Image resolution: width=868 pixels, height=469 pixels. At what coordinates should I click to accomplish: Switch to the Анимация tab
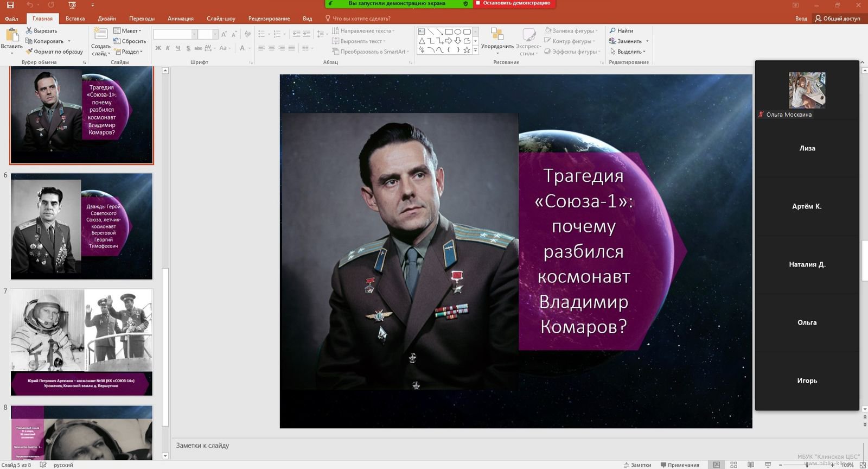click(180, 18)
